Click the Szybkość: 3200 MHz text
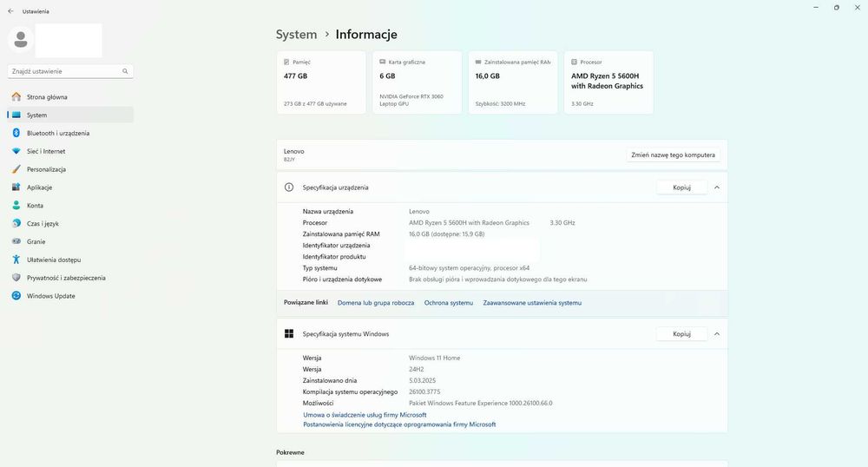The height and width of the screenshot is (467, 868). tap(500, 103)
